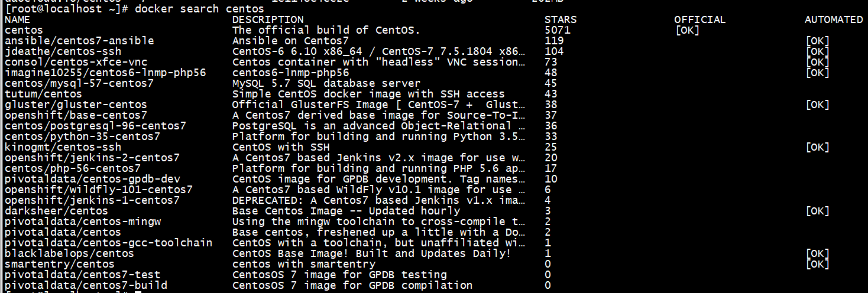The width and height of the screenshot is (868, 293).
Task: Click the [OK] under the OFFICIAL column
Action: (x=687, y=30)
